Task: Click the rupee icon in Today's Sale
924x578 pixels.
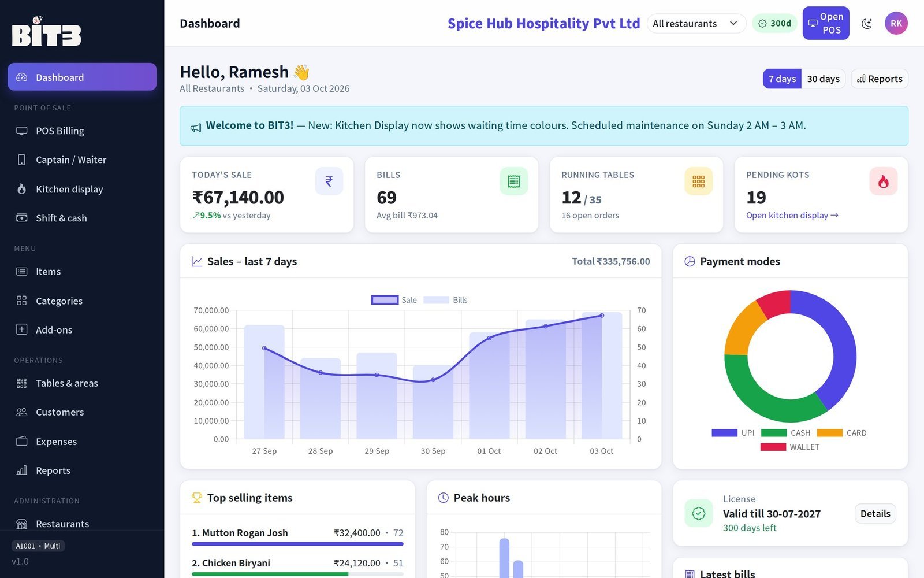Action: tap(329, 181)
